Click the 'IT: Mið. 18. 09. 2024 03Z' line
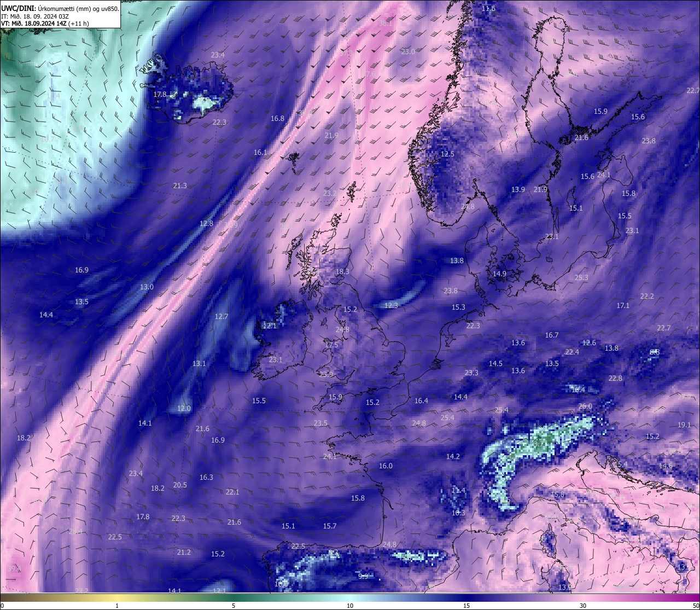The image size is (700, 610). click(35, 16)
